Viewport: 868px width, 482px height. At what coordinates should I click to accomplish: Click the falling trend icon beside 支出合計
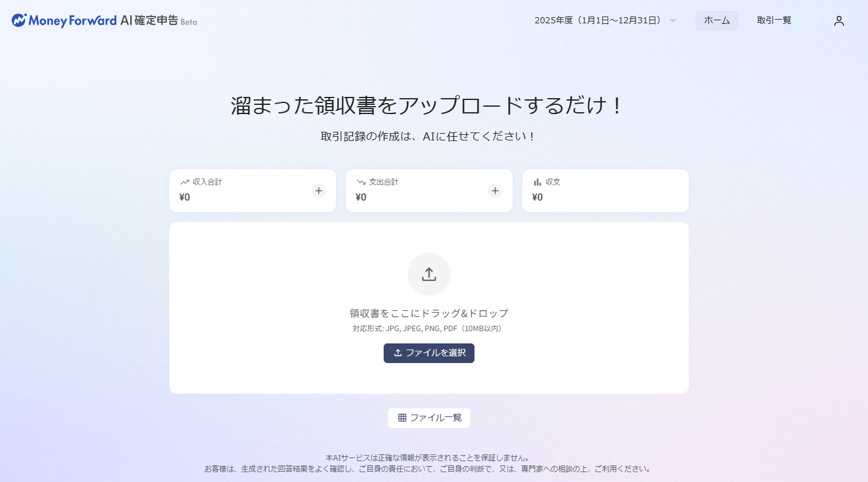(361, 182)
